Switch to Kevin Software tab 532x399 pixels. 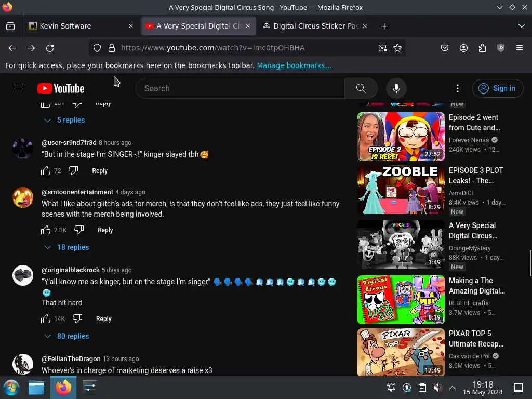[x=81, y=26]
